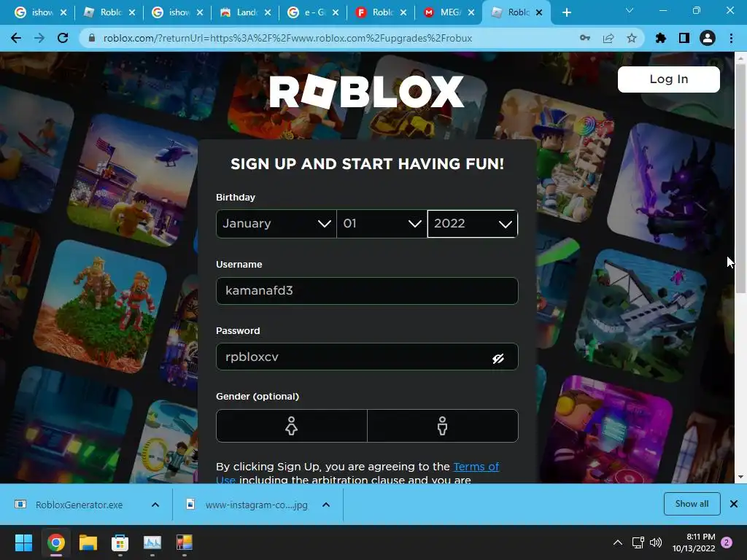Open a new browser tab

566,13
